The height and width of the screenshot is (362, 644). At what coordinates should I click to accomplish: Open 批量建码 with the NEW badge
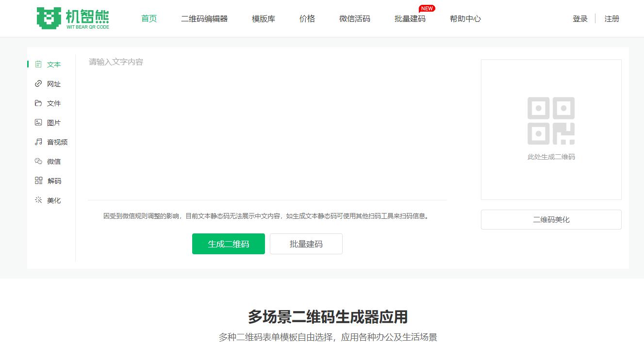411,18
